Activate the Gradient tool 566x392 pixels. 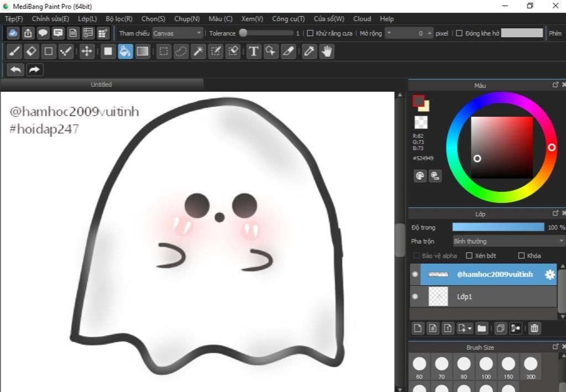(143, 51)
